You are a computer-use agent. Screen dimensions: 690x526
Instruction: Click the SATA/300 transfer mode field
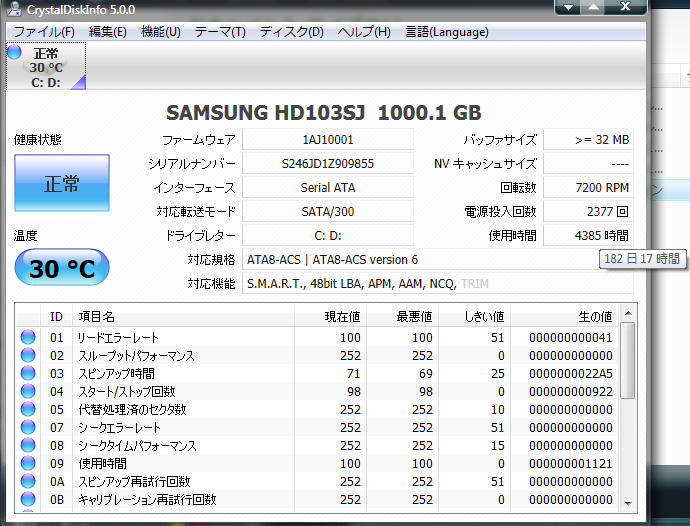pos(328,212)
